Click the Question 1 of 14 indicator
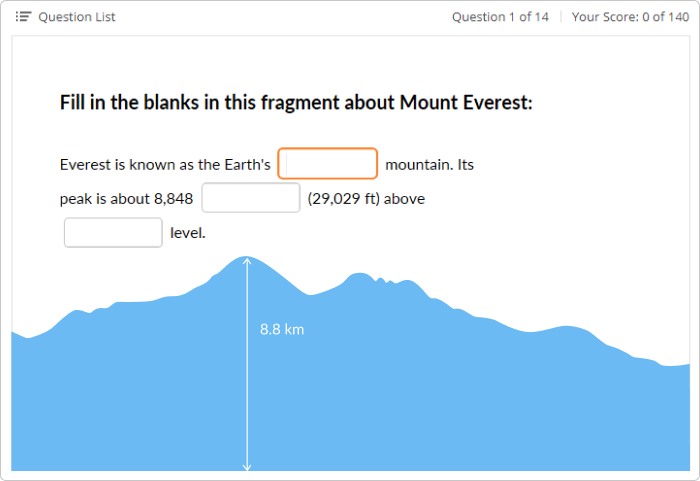 (500, 17)
